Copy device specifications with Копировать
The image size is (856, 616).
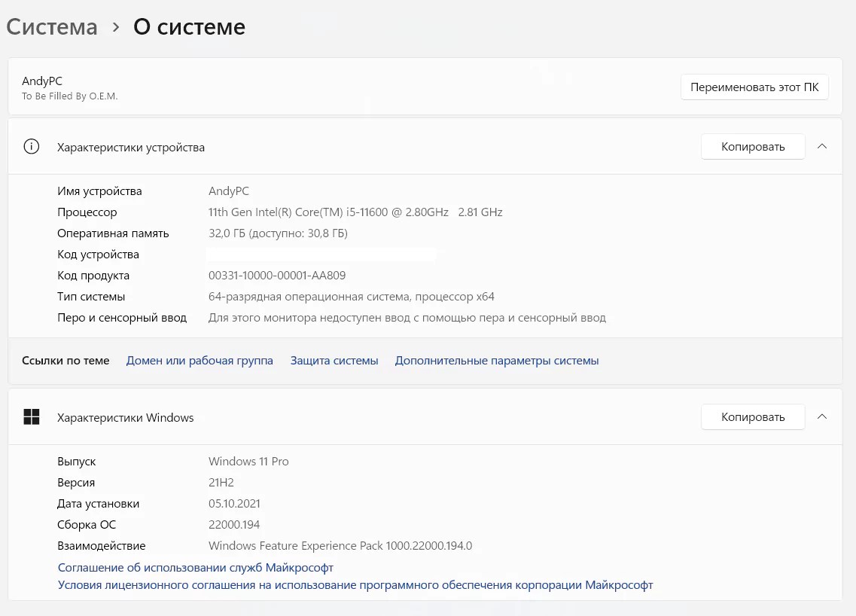(753, 146)
